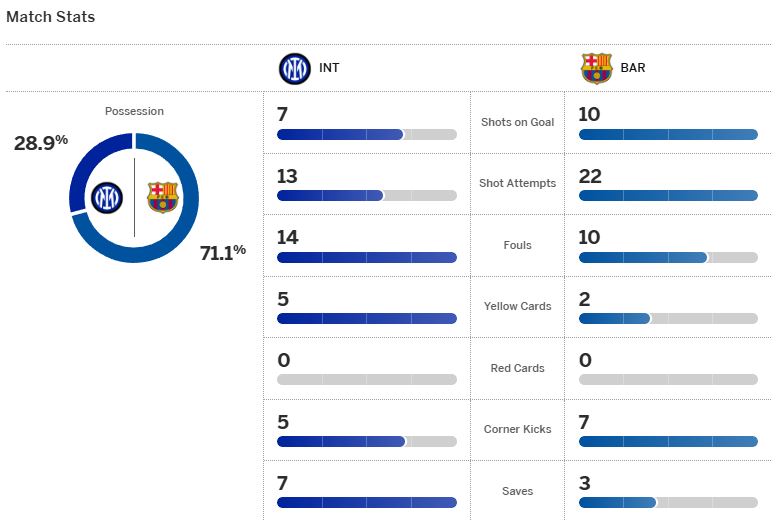Click Barcelona's Yellow Cards bar
Image resolution: width=780 pixels, height=520 pixels.
pos(668,318)
